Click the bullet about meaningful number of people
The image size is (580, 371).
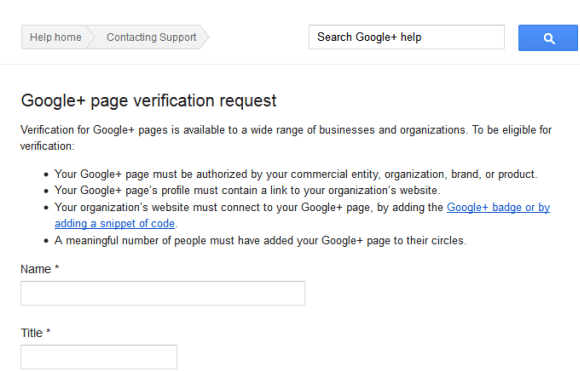point(260,240)
